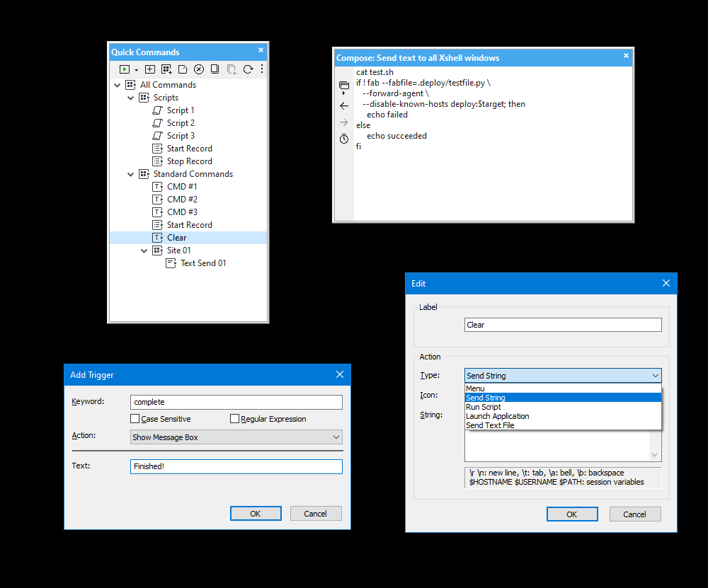This screenshot has height=588, width=708.
Task: Enable the Regular Expression checkbox
Action: pos(234,419)
